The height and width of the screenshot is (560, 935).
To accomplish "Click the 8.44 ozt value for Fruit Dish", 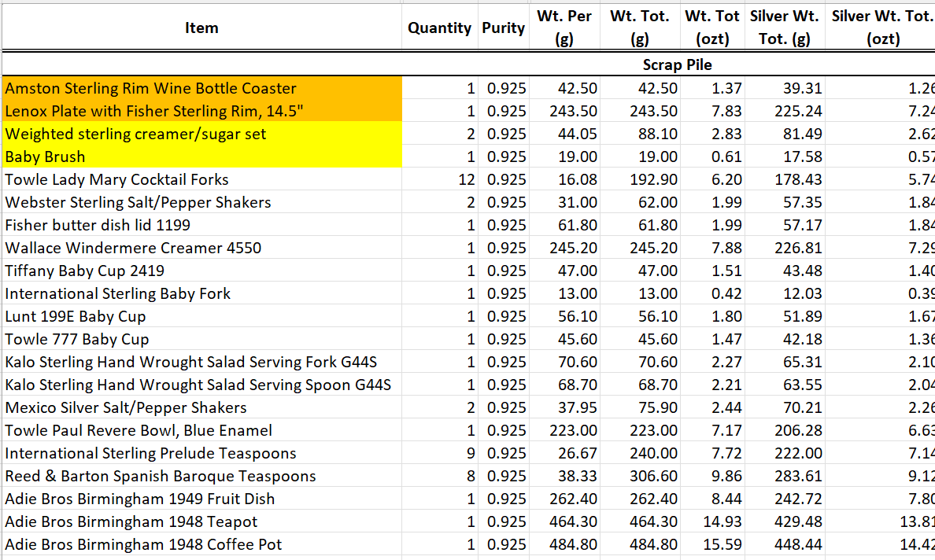I will pyautogui.click(x=726, y=499).
